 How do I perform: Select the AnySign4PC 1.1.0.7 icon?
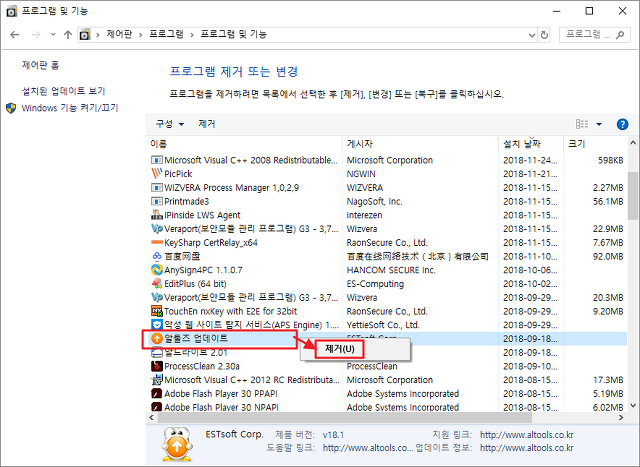click(x=157, y=270)
